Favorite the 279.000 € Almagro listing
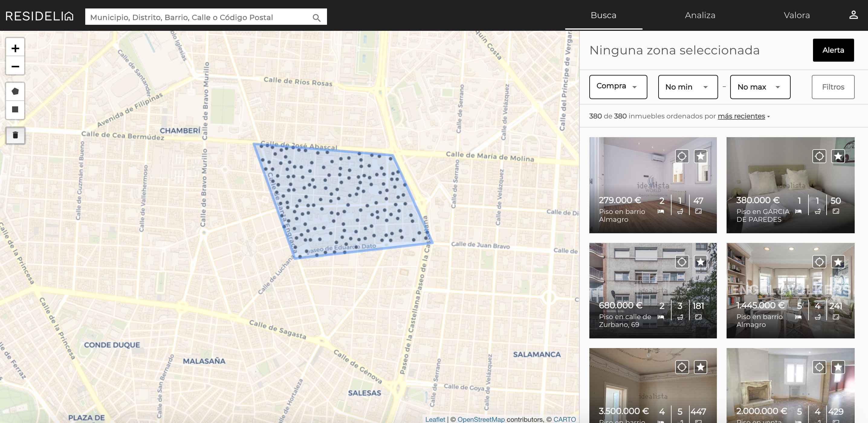Viewport: 868px width, 423px height. pos(701,156)
